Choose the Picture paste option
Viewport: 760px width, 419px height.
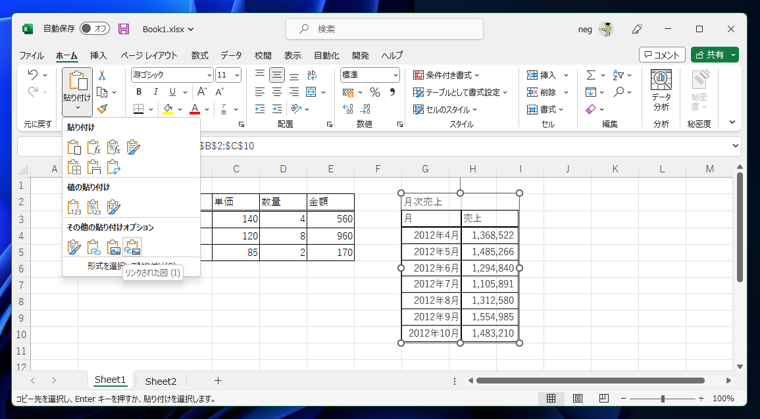(113, 247)
